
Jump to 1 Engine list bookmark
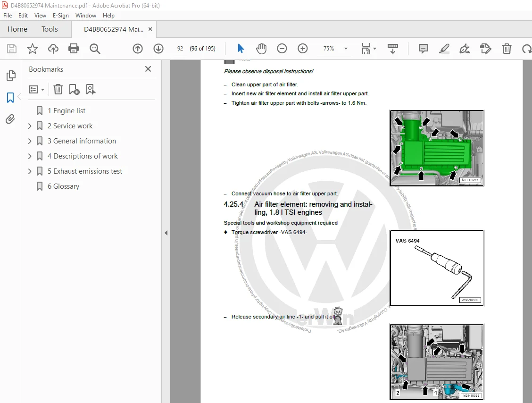(66, 111)
